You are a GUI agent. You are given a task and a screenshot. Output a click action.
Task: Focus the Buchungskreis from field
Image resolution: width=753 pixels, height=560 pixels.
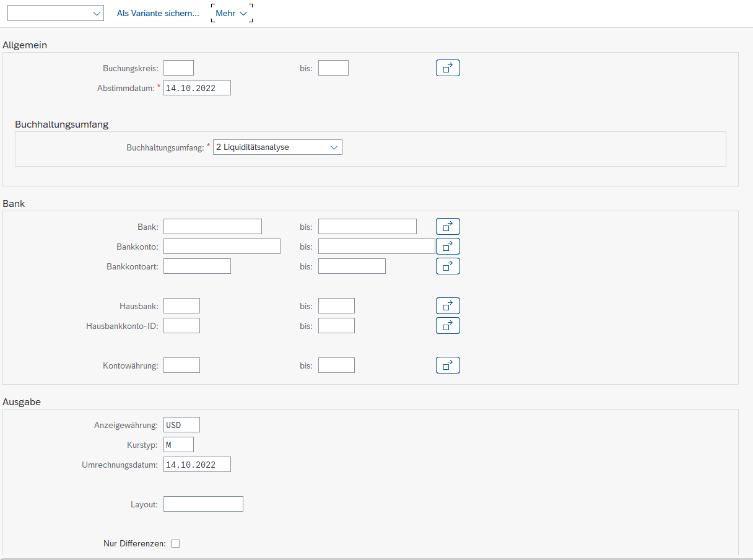click(178, 68)
